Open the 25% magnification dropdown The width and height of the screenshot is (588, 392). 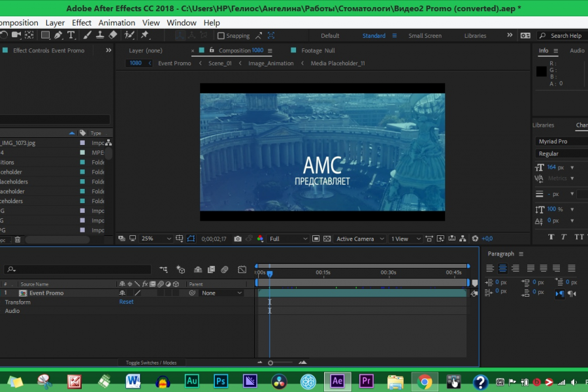pos(155,239)
